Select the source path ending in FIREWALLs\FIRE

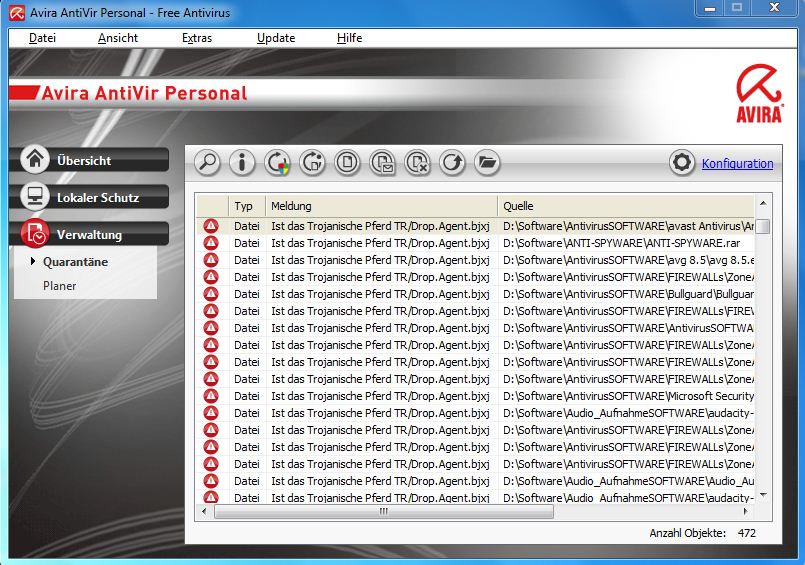click(x=628, y=310)
